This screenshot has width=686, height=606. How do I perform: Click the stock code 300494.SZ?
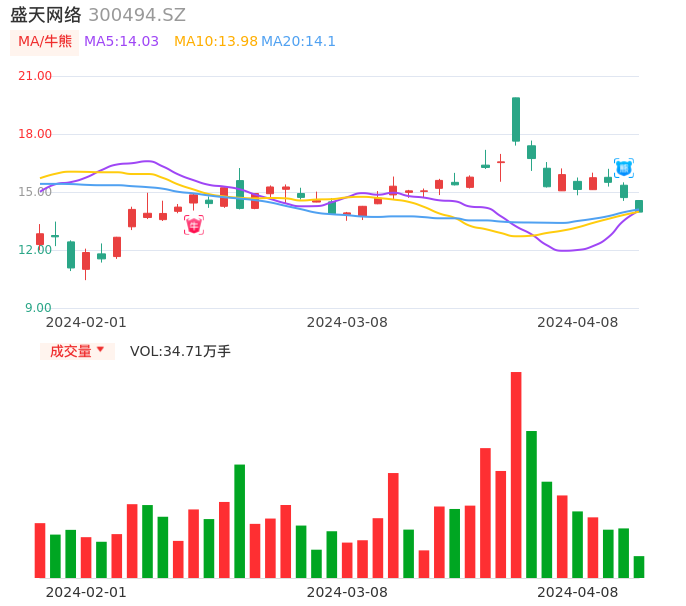click(x=137, y=15)
